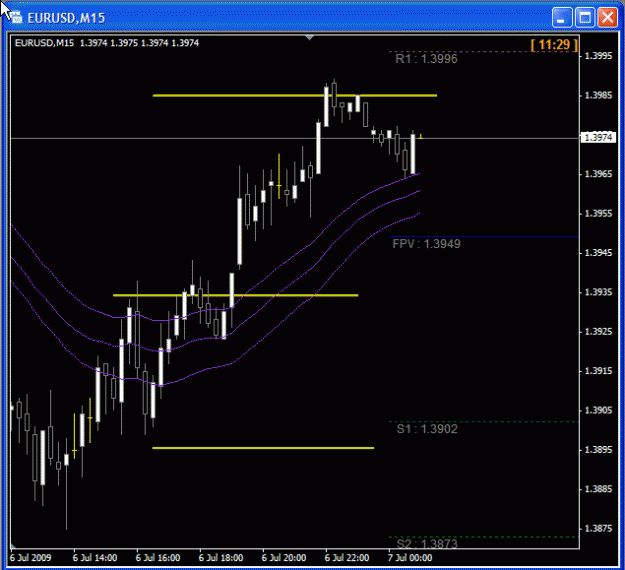Select the 'S1 : 1.3902' pivot label

point(427,429)
